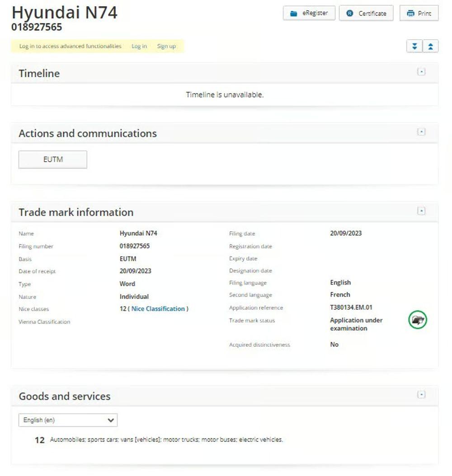
Task: Collapse the Actions and communications section
Action: (421, 132)
